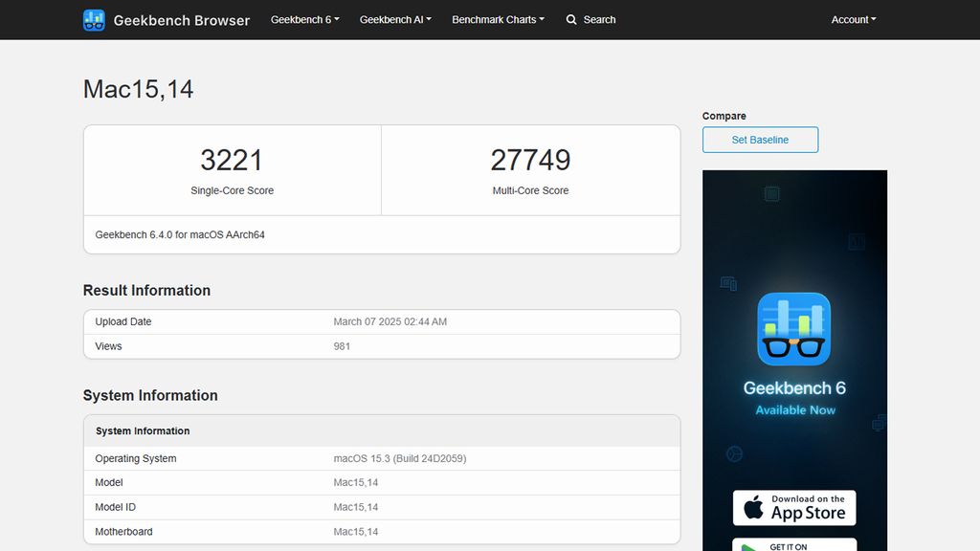Click the Operating System row in System Information
This screenshot has width=980, height=551.
(382, 458)
